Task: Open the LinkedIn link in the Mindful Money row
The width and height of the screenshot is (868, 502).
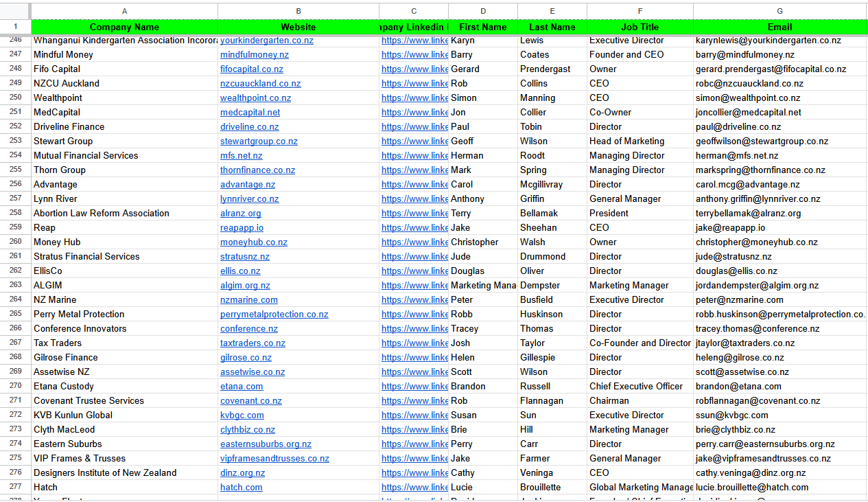Action: (414, 55)
